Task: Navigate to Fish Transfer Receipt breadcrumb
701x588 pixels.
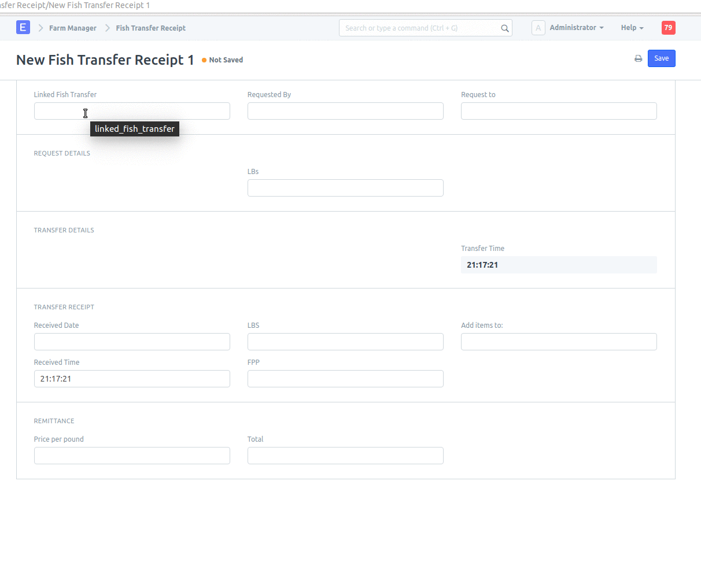Action: click(x=150, y=28)
